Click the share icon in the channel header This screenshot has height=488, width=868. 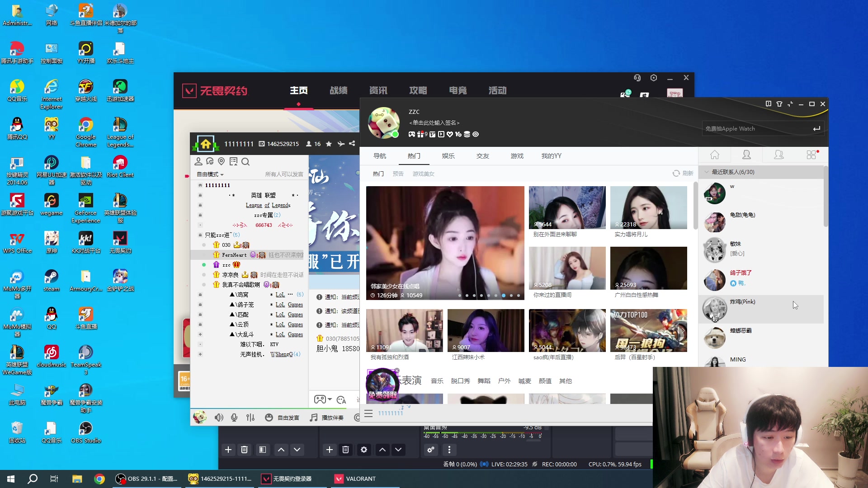point(352,144)
